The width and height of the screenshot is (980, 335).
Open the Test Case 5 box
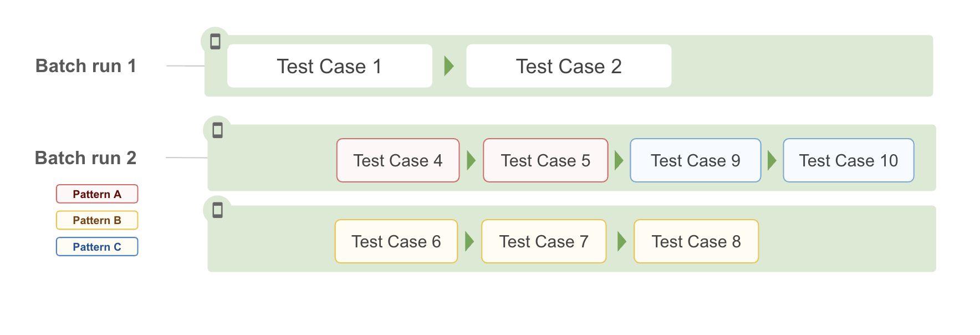(545, 160)
